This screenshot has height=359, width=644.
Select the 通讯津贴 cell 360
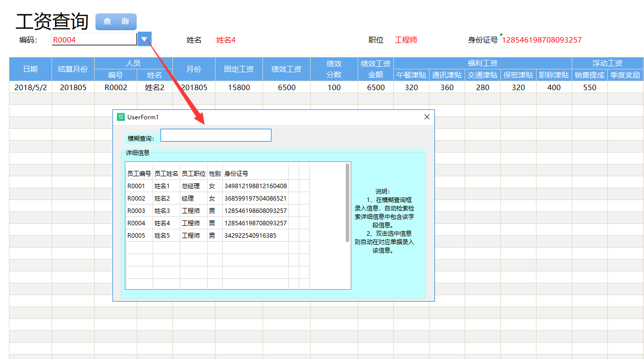click(447, 87)
